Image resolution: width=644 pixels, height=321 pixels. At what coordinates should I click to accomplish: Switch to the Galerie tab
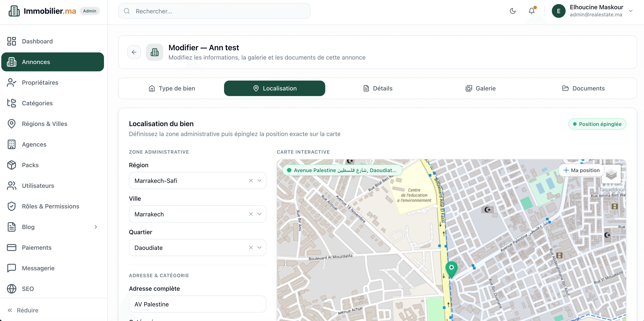[480, 88]
